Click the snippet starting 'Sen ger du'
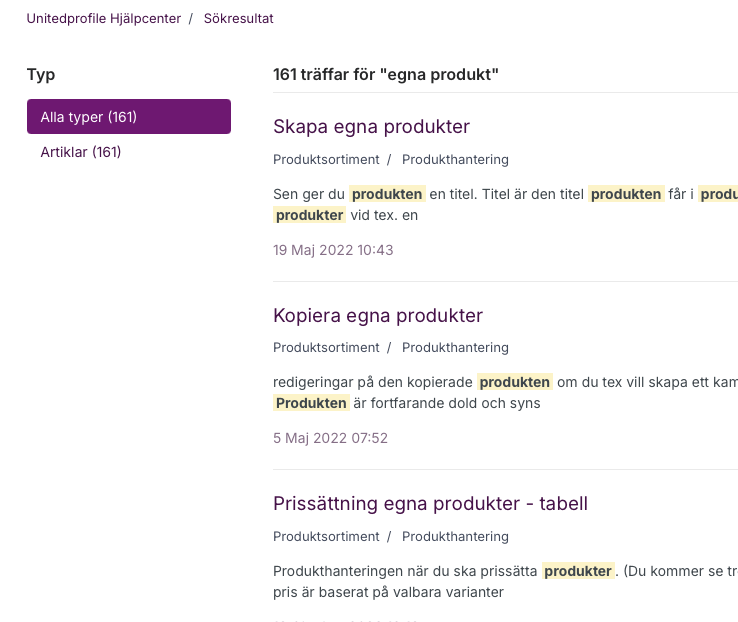The height and width of the screenshot is (622, 738). tap(310, 194)
